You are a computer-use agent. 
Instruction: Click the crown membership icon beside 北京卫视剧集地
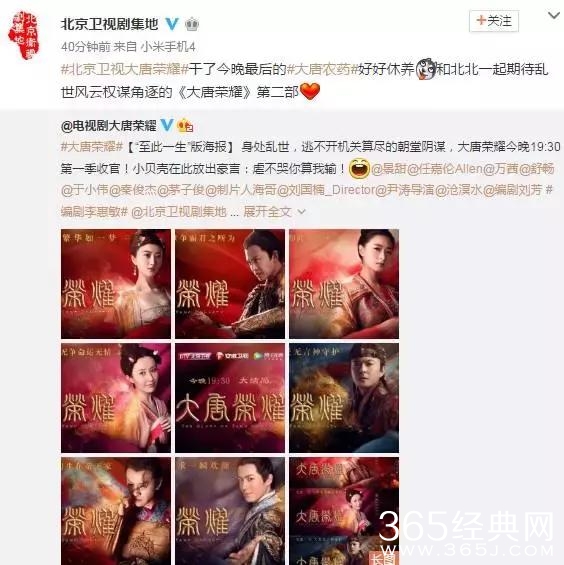coord(192,24)
